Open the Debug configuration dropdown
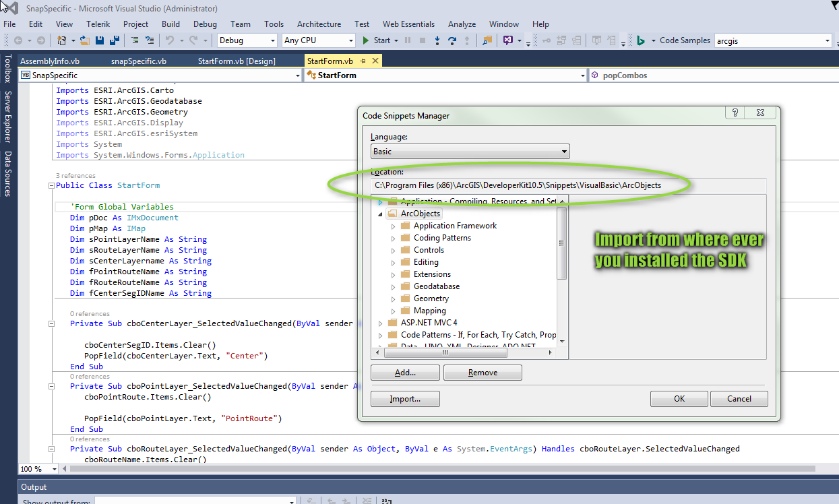The height and width of the screenshot is (504, 839). pyautogui.click(x=273, y=40)
